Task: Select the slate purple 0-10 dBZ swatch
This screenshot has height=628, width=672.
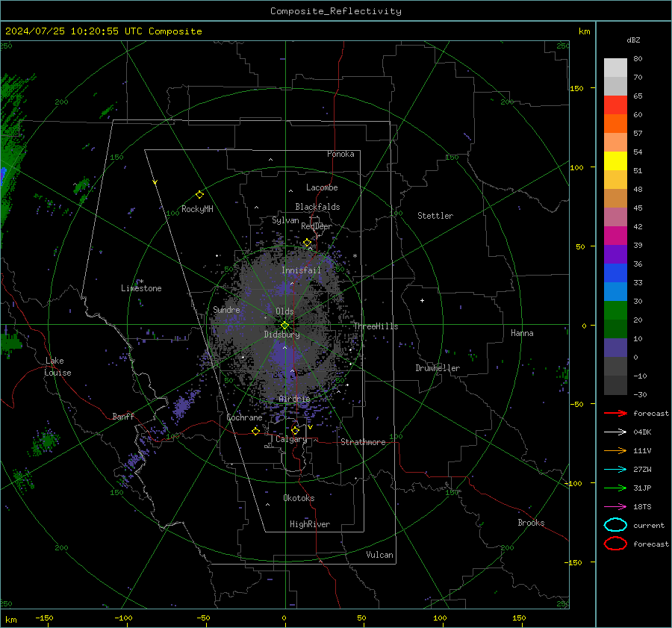Action: click(615, 348)
